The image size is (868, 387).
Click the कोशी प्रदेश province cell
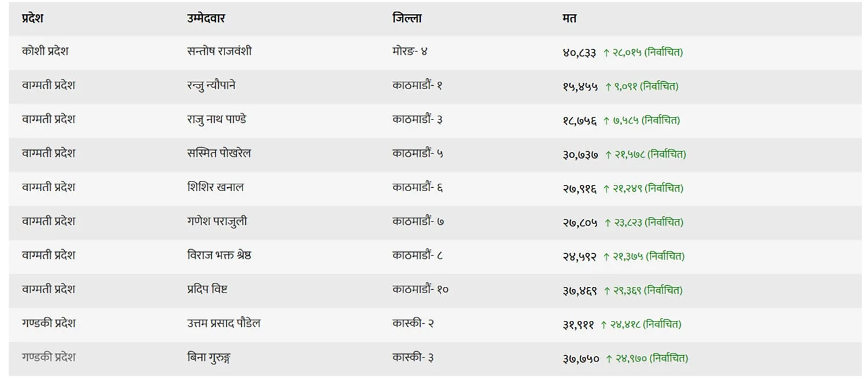pyautogui.click(x=45, y=52)
